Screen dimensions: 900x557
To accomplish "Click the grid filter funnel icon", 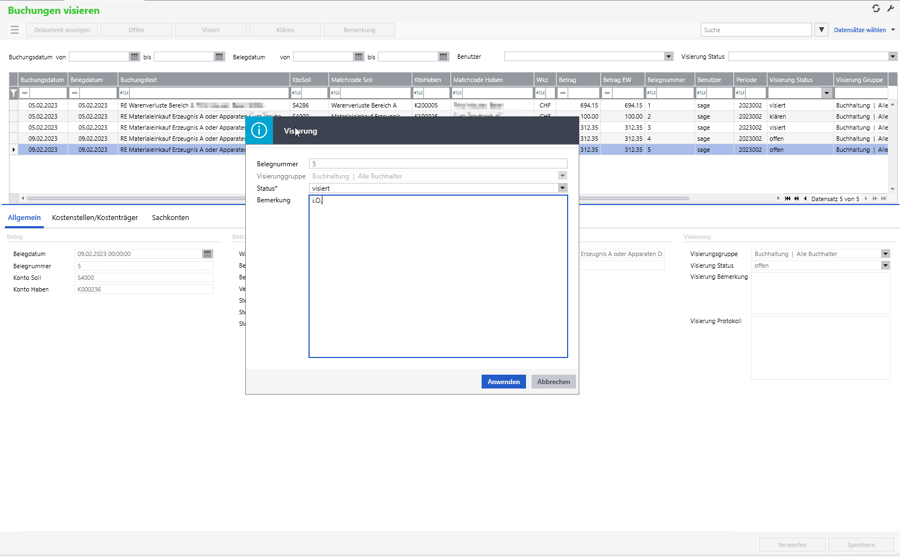I will tap(14, 93).
